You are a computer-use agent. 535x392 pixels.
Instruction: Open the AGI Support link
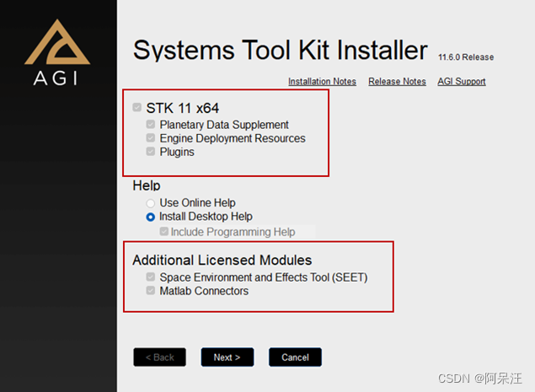coord(462,81)
